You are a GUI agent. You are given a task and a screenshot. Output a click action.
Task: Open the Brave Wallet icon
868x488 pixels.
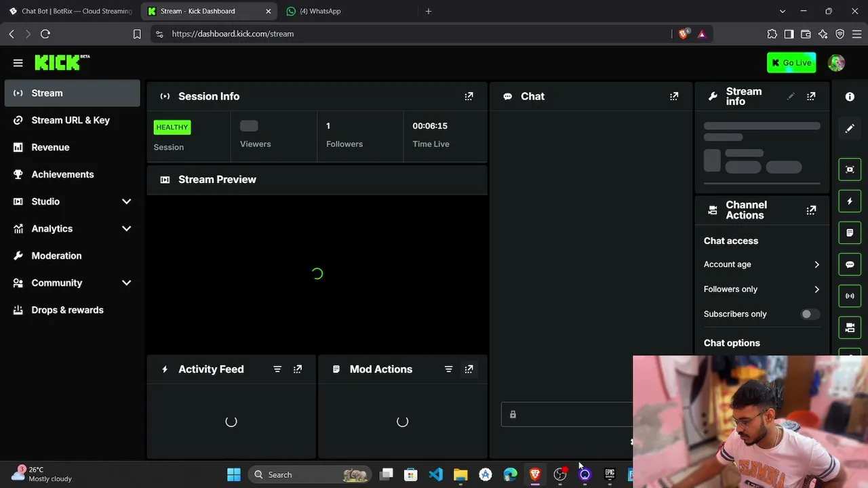coord(806,34)
